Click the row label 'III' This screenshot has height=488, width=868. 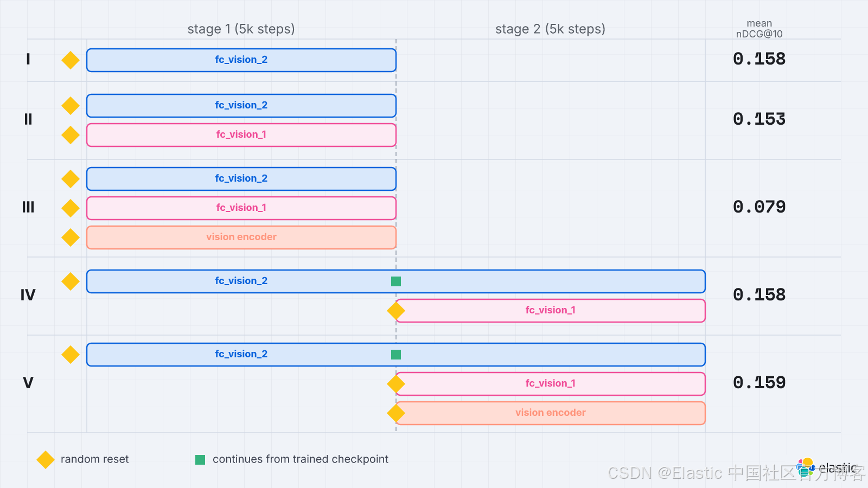(28, 207)
